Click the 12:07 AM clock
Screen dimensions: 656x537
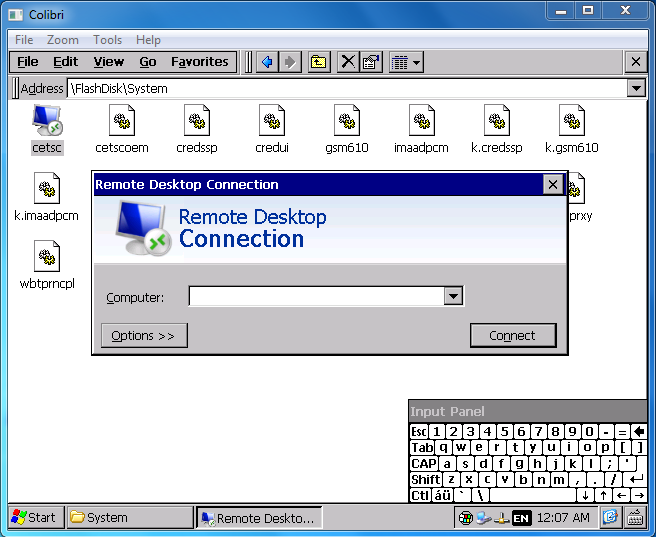563,518
